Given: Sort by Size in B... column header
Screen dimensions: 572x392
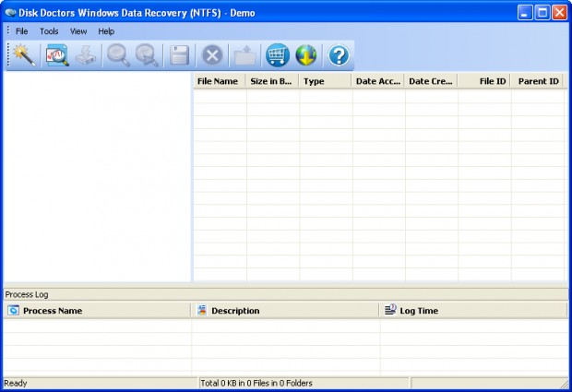Looking at the screenshot, I should (272, 81).
